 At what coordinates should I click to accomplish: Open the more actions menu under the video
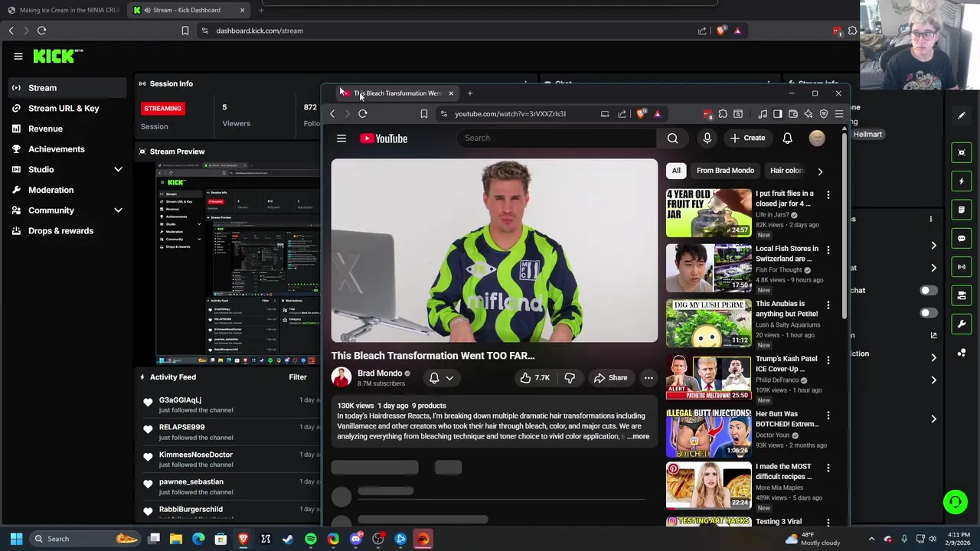coord(648,377)
